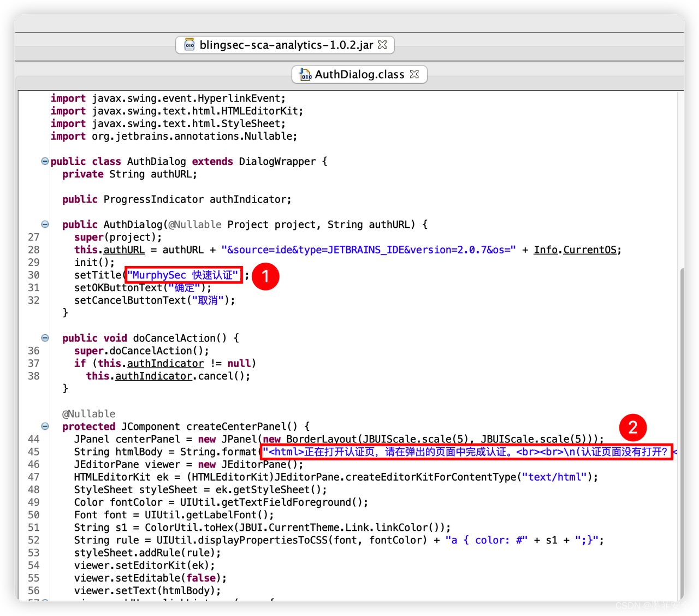Collapse the AuthDialog constructor block

tap(45, 224)
